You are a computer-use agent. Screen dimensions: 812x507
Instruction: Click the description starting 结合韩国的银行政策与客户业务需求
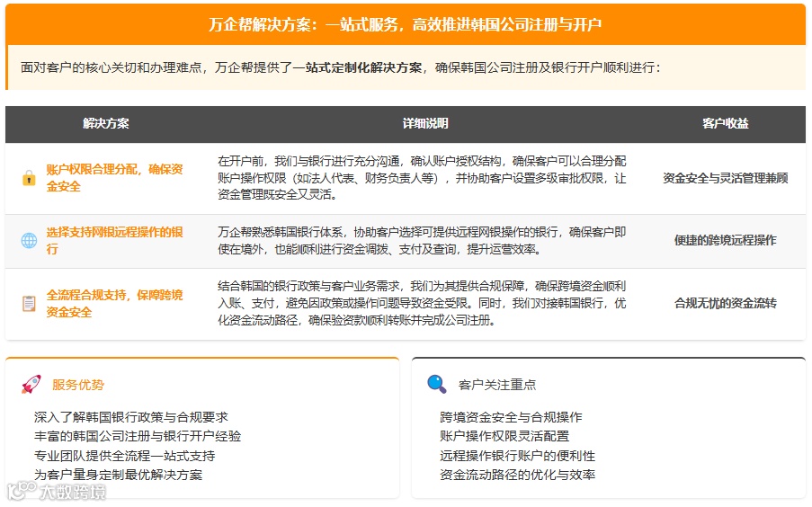click(422, 303)
